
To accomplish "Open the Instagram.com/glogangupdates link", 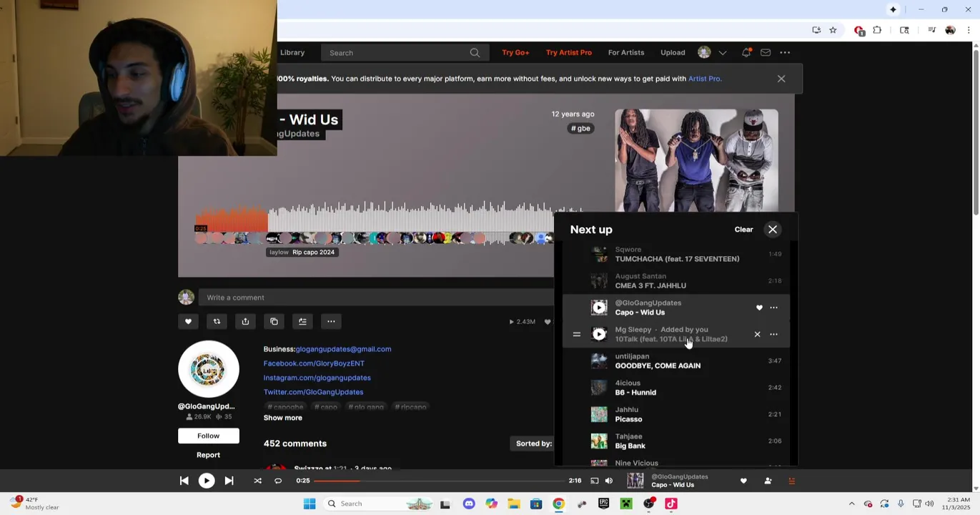I will (x=317, y=378).
